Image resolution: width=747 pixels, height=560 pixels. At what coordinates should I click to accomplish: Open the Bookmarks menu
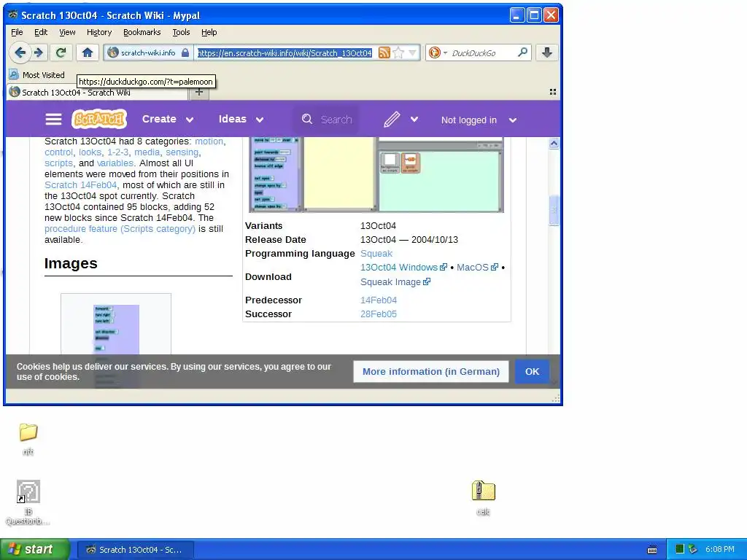[x=142, y=32]
